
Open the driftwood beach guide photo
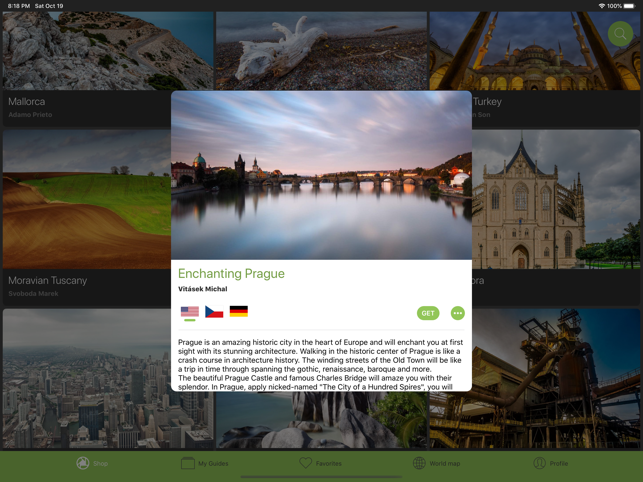321,51
